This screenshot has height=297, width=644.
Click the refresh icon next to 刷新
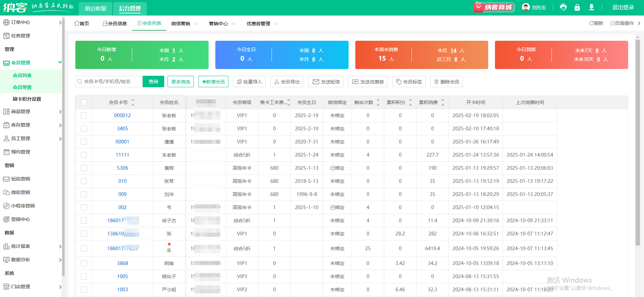click(x=591, y=23)
